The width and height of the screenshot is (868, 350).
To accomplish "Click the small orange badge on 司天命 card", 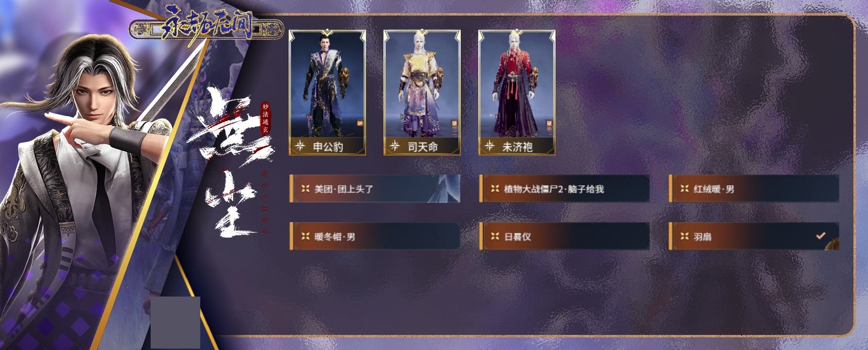I will 454,123.
